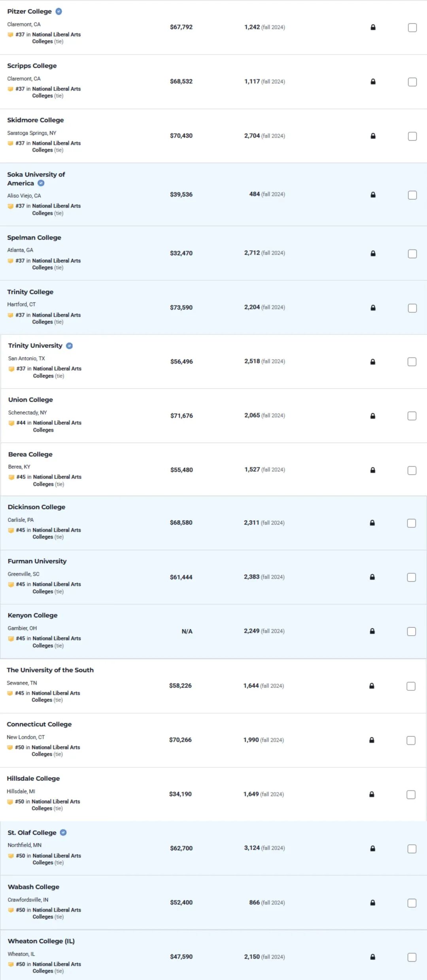Open Dickinson College school page
This screenshot has height=980, width=427.
click(36, 507)
